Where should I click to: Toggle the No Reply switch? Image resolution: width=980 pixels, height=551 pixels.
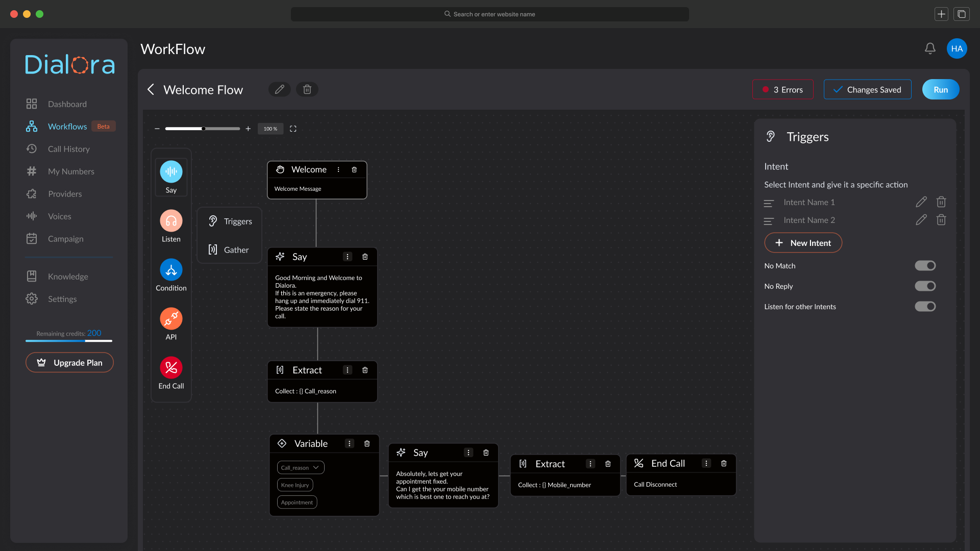925,286
